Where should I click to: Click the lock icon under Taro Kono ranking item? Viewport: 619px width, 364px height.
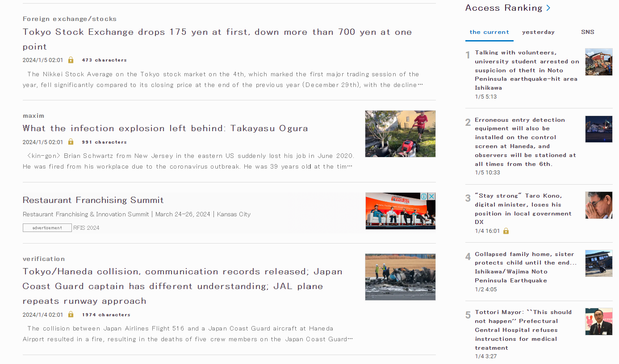coord(506,231)
